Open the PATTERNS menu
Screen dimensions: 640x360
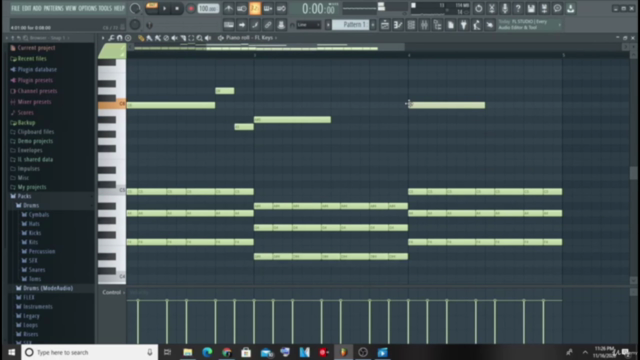pos(53,8)
